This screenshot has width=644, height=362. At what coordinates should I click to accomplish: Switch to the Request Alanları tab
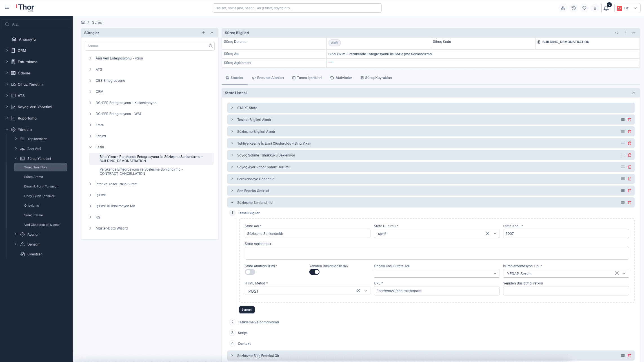(x=268, y=78)
